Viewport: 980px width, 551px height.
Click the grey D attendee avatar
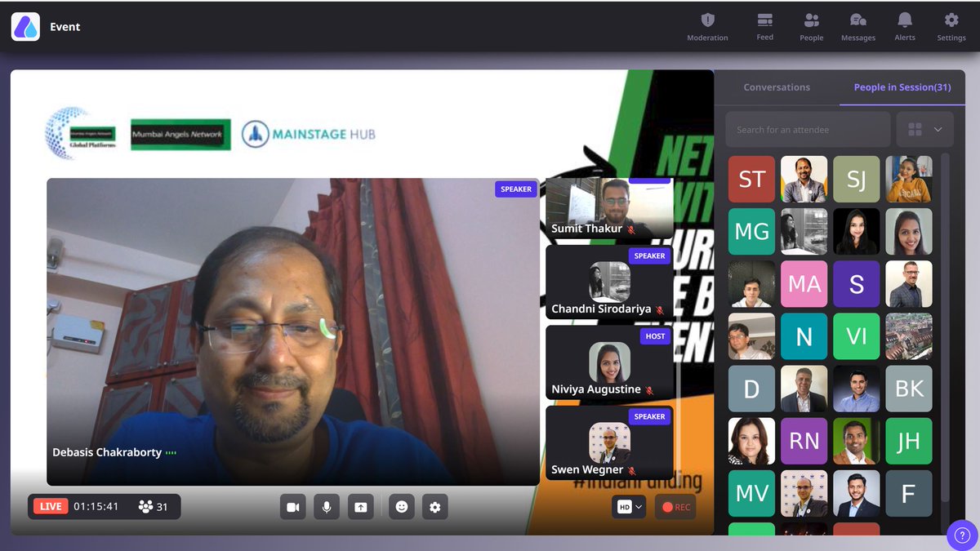click(751, 389)
